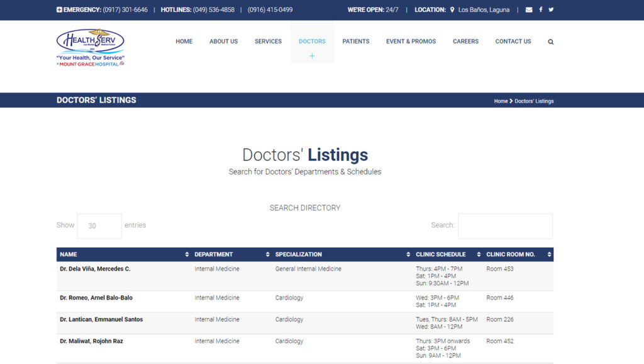Click the Show entries number box

99,226
